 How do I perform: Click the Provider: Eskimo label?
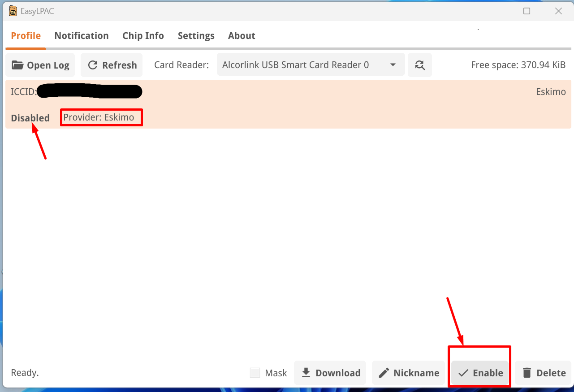tap(99, 117)
